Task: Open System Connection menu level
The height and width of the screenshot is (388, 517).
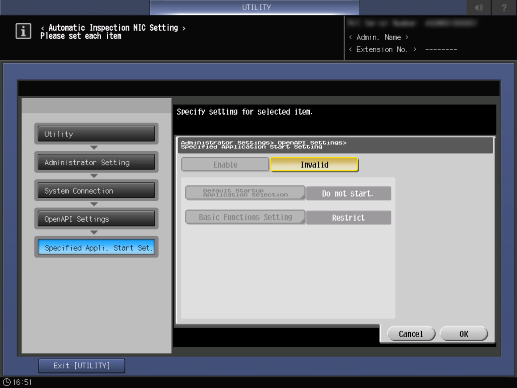Action: 96,191
